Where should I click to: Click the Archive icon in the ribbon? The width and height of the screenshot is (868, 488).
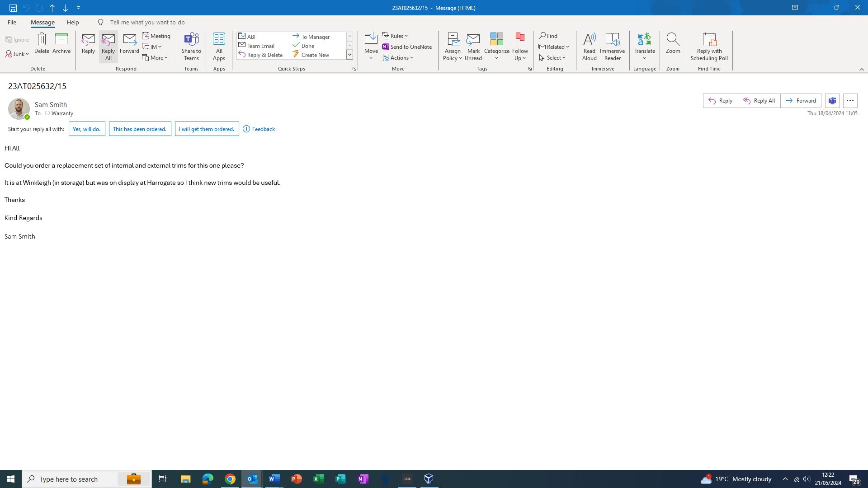pyautogui.click(x=61, y=39)
